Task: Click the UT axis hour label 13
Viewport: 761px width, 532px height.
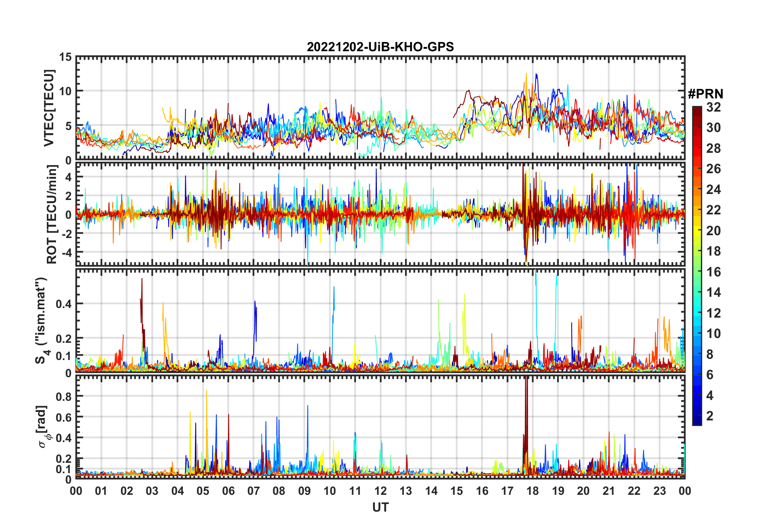Action: (406, 491)
